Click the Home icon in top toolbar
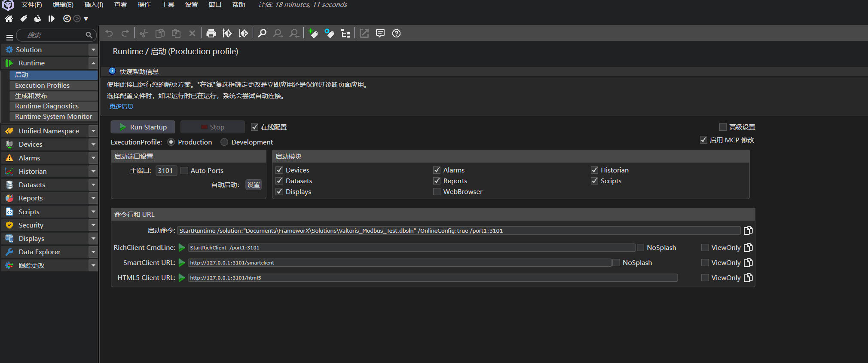Screen dimensions: 868x363 coord(9,18)
